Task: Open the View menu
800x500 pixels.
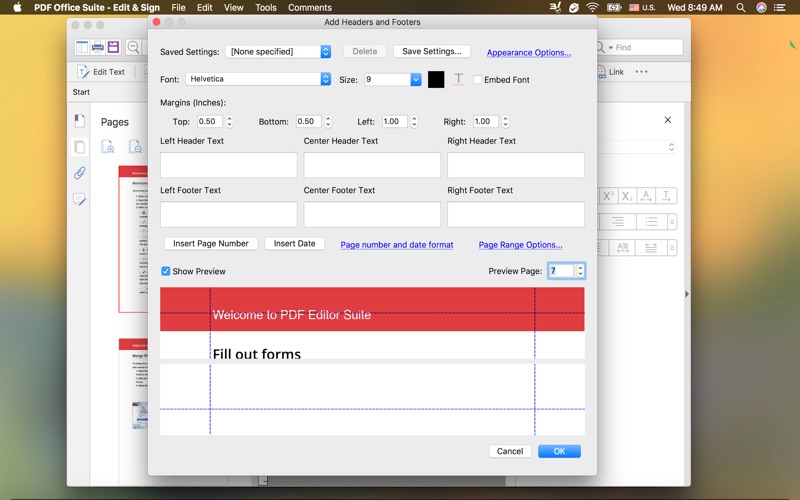Action: click(x=234, y=7)
